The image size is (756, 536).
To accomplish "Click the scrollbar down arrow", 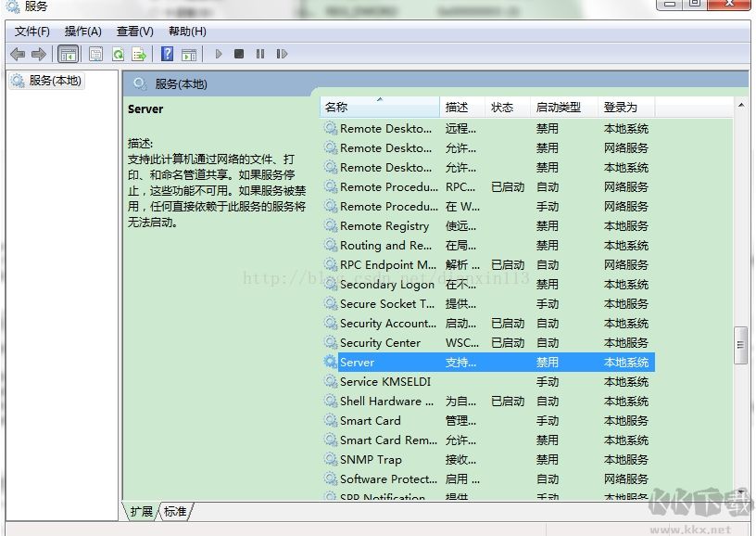I will [x=741, y=492].
